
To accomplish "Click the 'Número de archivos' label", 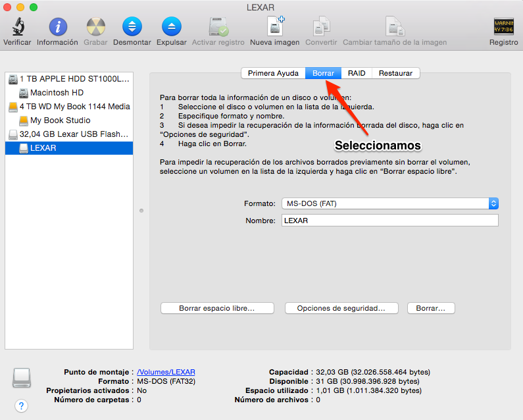I will (271, 400).
